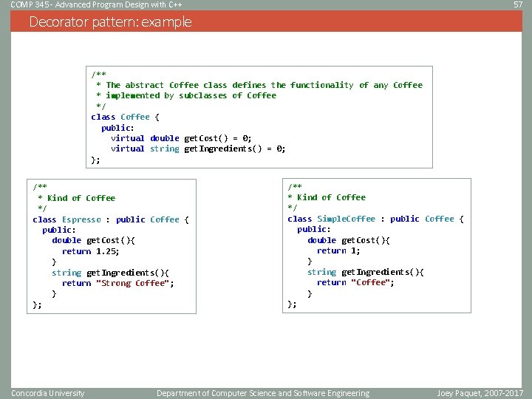Image resolution: width=532 pixels, height=399 pixels.
Task: Click the 'return 1;' statement in SimpleCoffee
Action: tap(338, 250)
